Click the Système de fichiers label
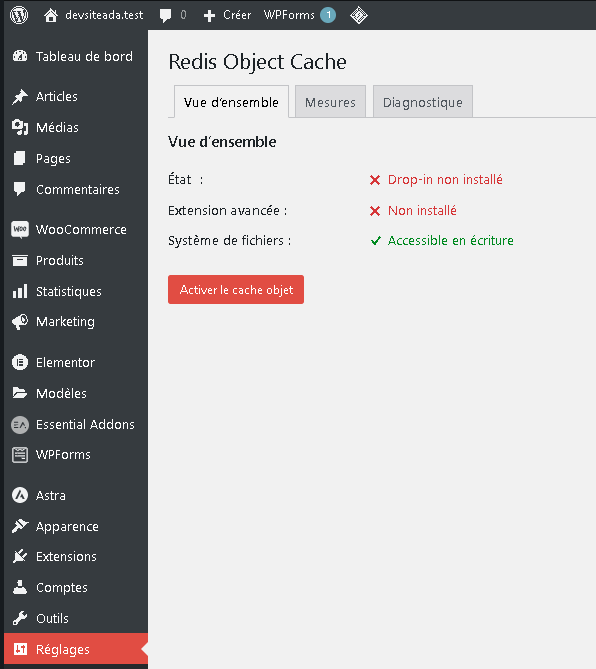Image resolution: width=596 pixels, height=669 pixels. click(230, 241)
